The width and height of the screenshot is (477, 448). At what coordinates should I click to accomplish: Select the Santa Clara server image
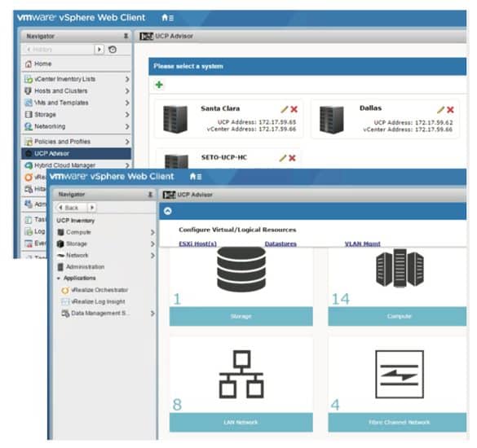click(x=175, y=119)
